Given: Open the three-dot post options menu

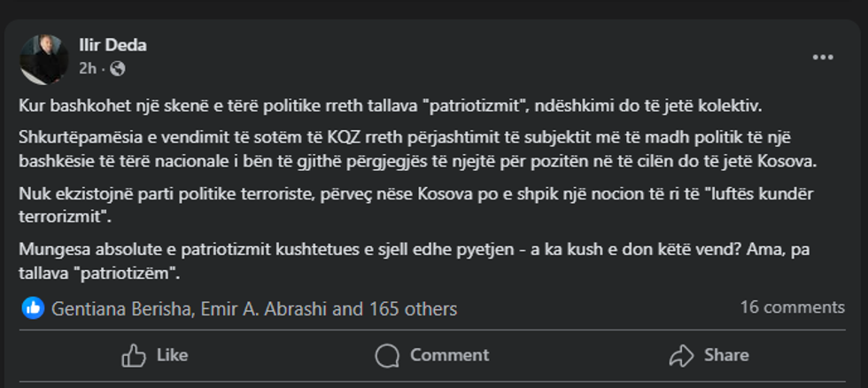Looking at the screenshot, I should pyautogui.click(x=823, y=58).
